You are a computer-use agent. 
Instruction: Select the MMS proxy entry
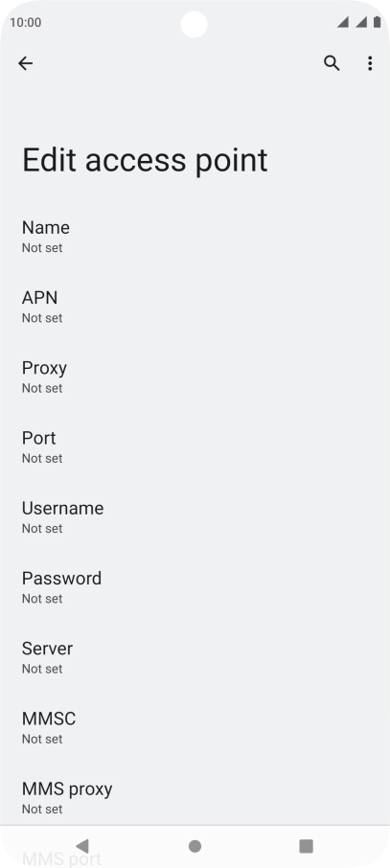click(x=195, y=798)
